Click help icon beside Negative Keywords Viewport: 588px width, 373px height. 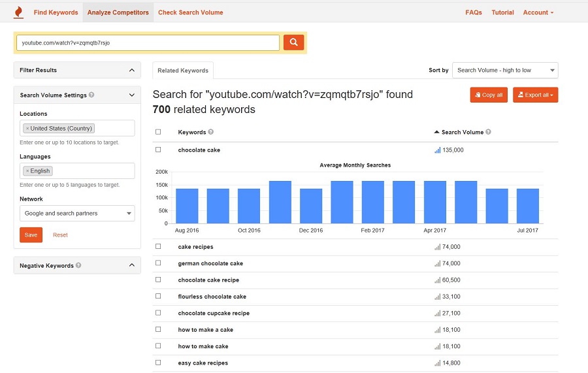78,265
